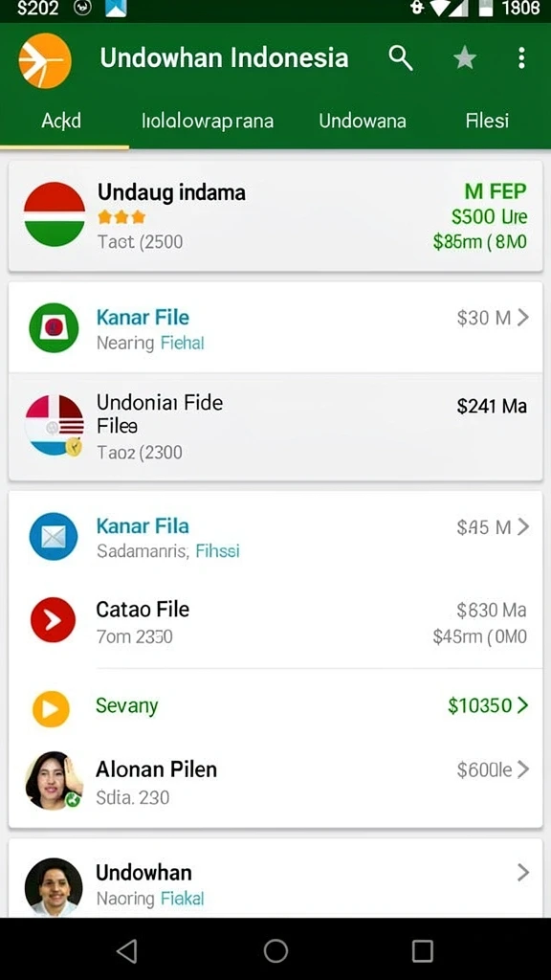Tap the orange app logo in header
This screenshot has height=980, width=551.
coord(45,60)
